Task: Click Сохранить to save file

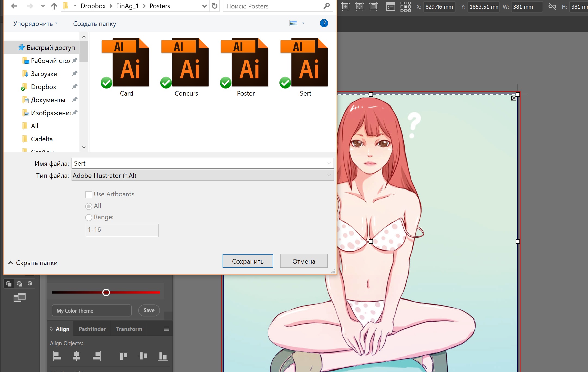Action: pyautogui.click(x=248, y=261)
